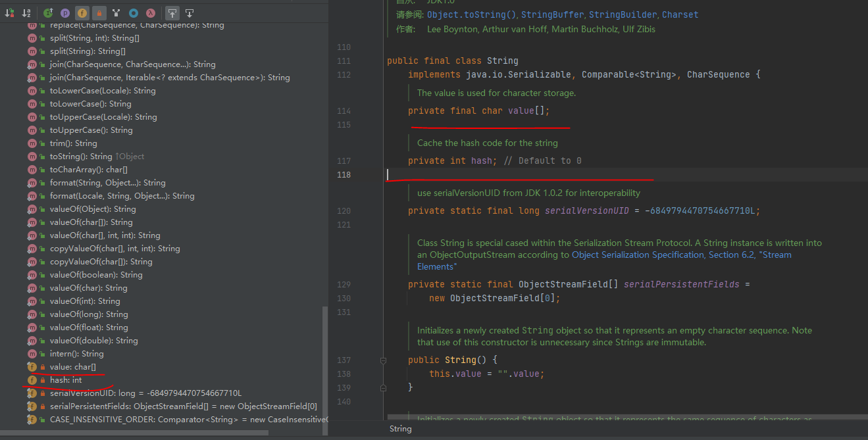Screen dimensions: 868x440
Task: Click field icon beside serialVersionUID
Action: (32, 393)
